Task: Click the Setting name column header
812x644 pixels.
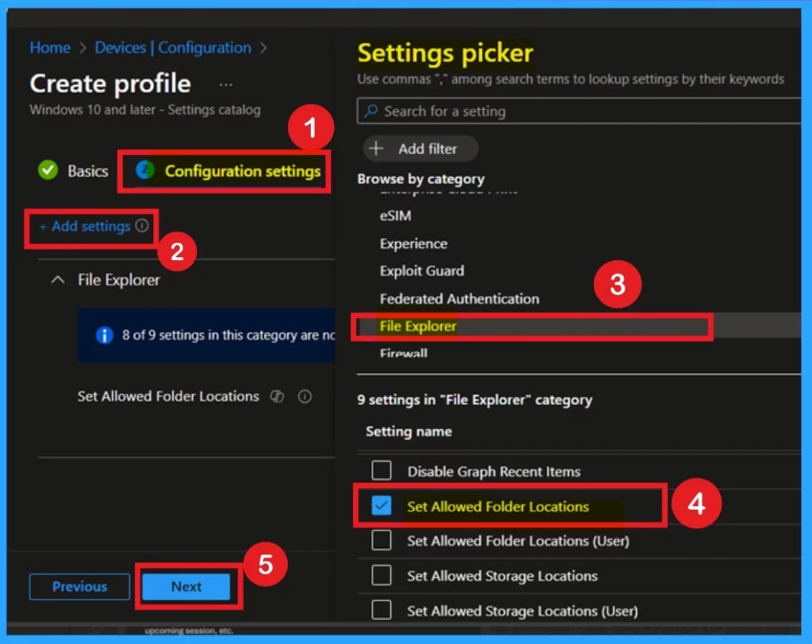Action: [x=409, y=431]
